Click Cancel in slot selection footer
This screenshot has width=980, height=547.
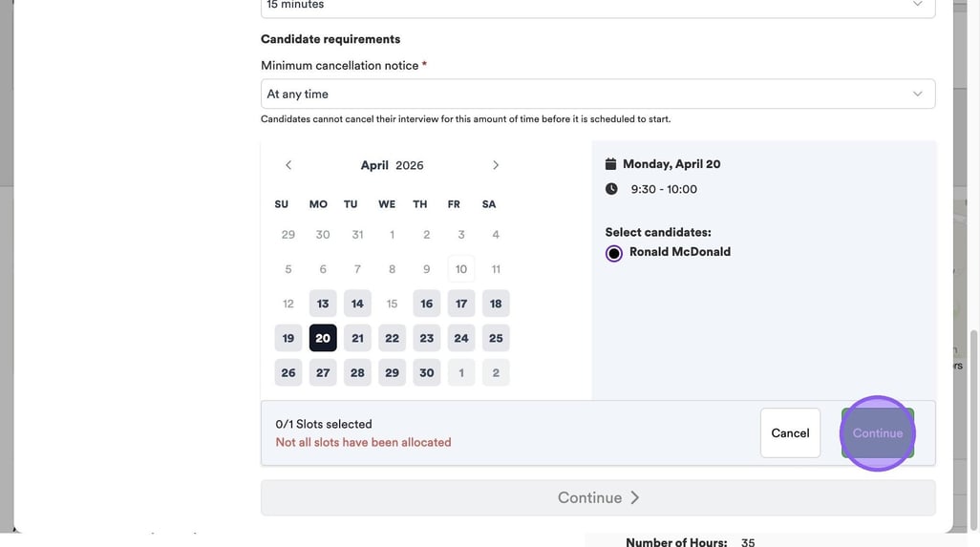790,432
